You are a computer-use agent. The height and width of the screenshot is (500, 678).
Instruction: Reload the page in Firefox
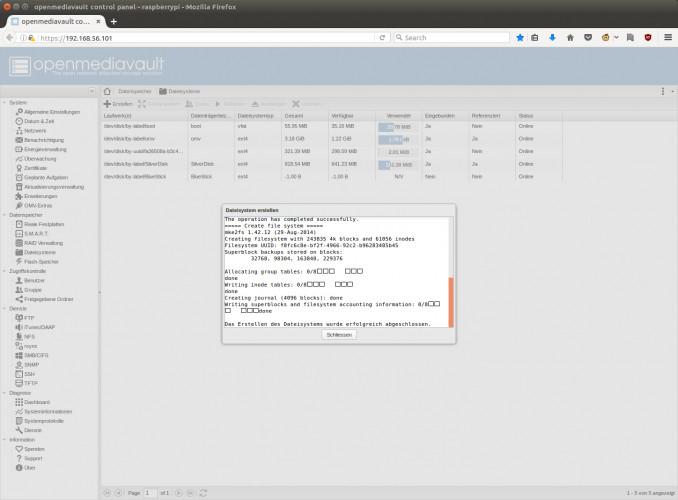(x=382, y=38)
